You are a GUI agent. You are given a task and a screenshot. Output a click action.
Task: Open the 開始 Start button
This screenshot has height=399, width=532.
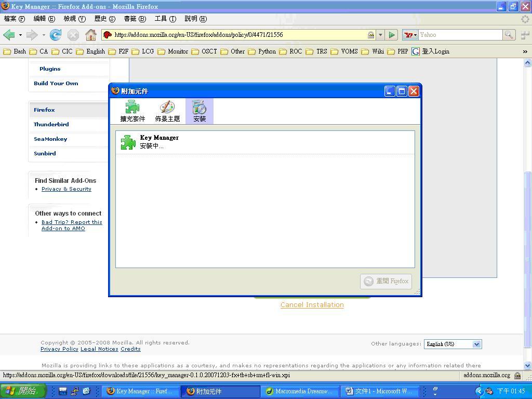[x=22, y=391]
